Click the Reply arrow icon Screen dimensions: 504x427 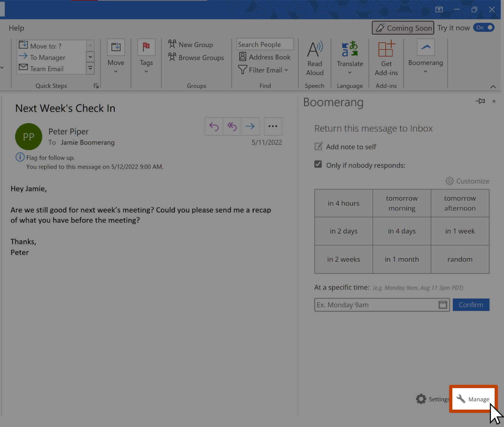214,126
